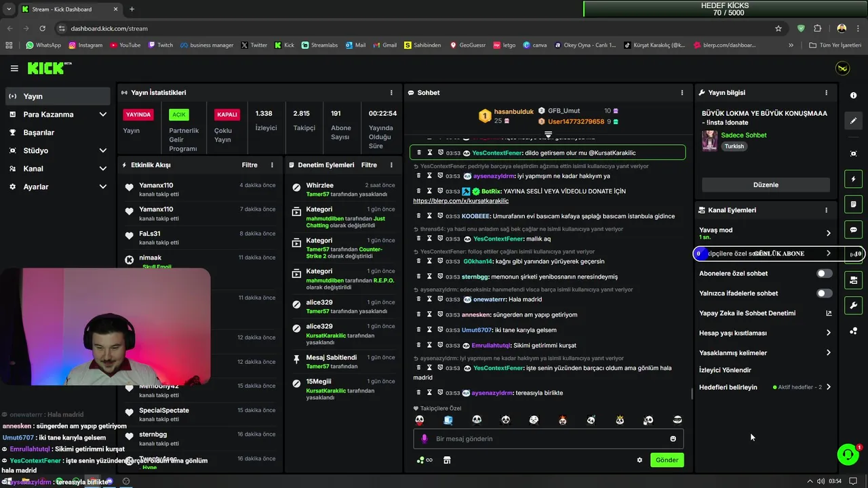Click the lightning bolt icon in right toolbar
This screenshot has height=488, width=868.
(x=853, y=179)
